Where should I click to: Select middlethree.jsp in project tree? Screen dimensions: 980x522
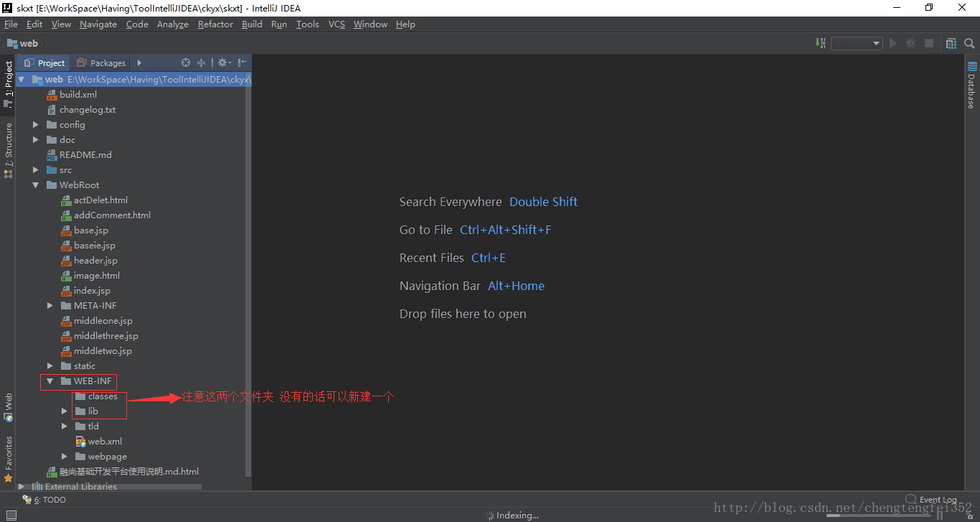click(99, 336)
